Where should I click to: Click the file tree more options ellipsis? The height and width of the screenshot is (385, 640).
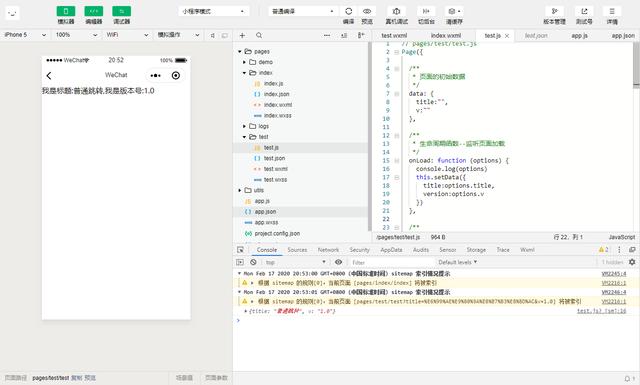(x=327, y=36)
